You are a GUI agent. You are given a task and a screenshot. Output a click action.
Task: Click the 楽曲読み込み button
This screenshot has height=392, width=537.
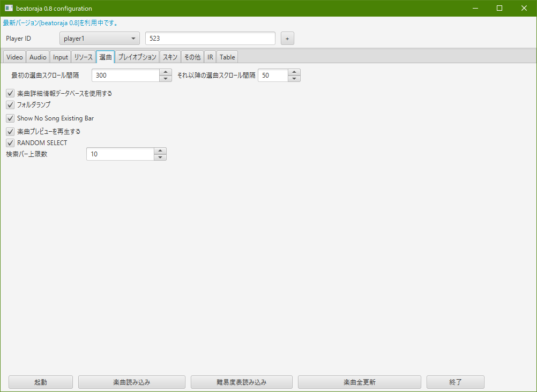pyautogui.click(x=132, y=382)
